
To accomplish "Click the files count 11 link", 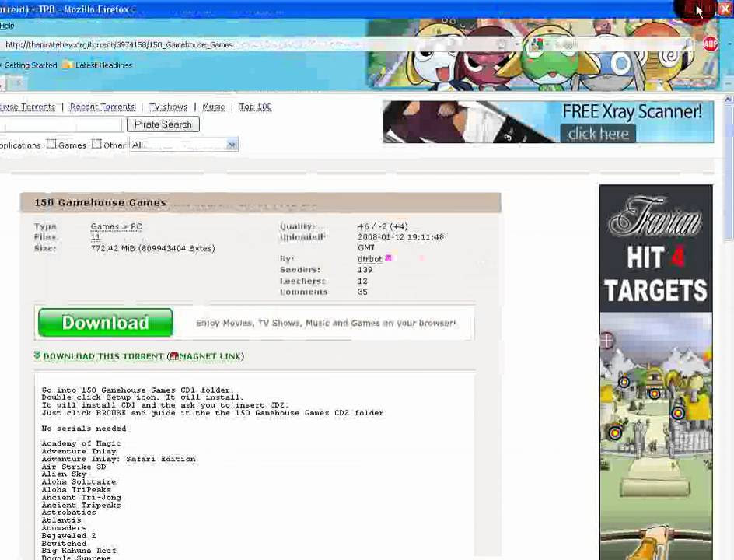I will coord(95,237).
